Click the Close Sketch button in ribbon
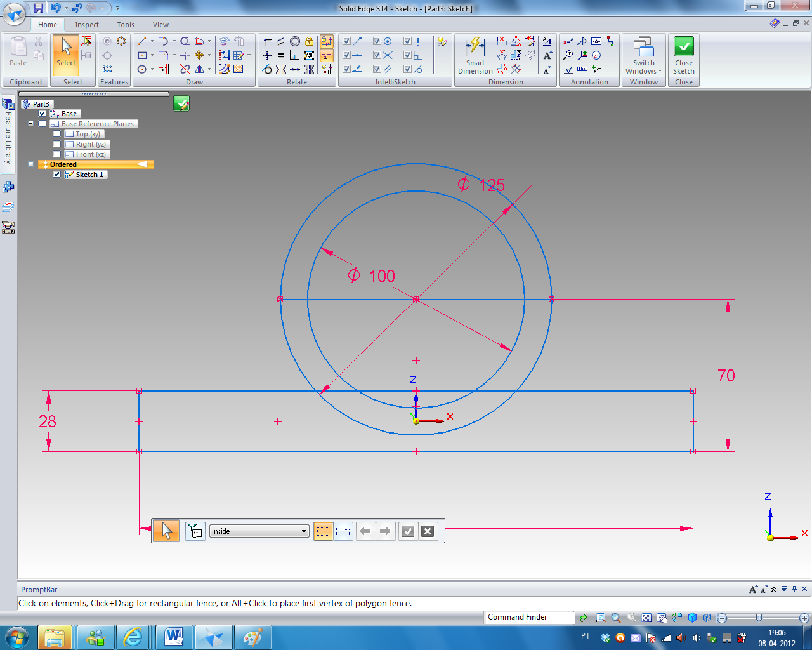 (683, 55)
